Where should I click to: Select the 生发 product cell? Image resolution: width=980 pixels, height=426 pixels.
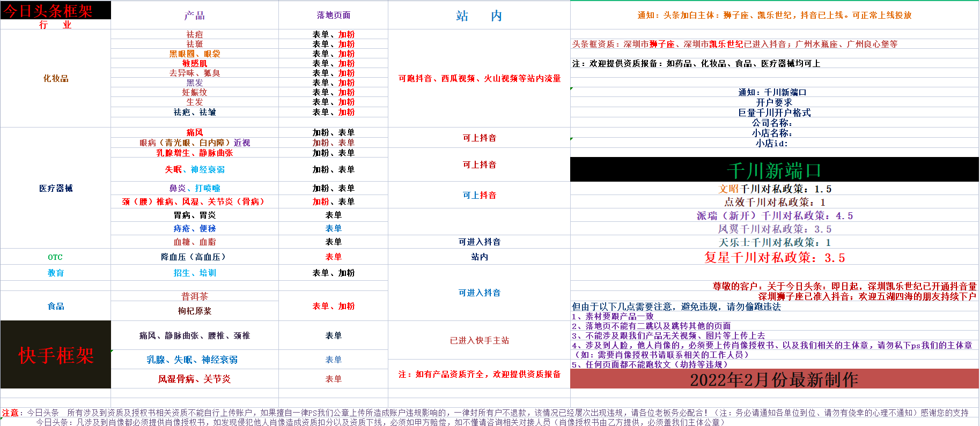pos(195,102)
